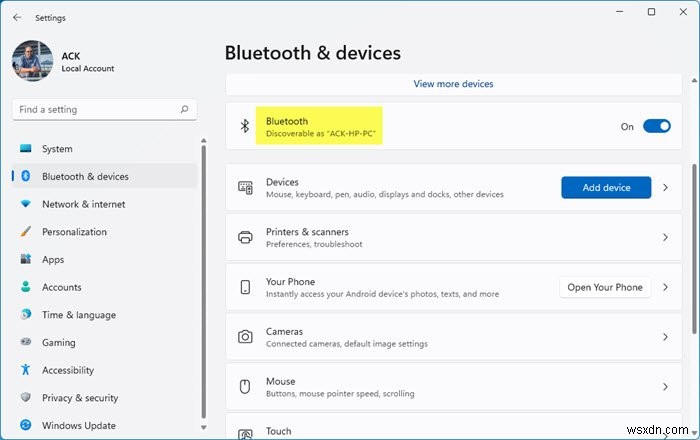This screenshot has height=440, width=700.
Task: Click the Local Account text
Action: pyautogui.click(x=88, y=69)
